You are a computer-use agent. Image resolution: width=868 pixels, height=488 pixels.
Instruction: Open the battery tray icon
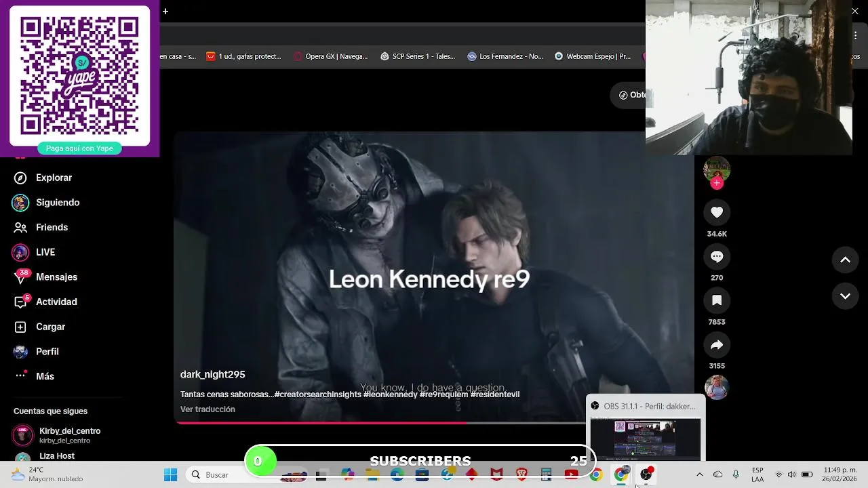807,474
